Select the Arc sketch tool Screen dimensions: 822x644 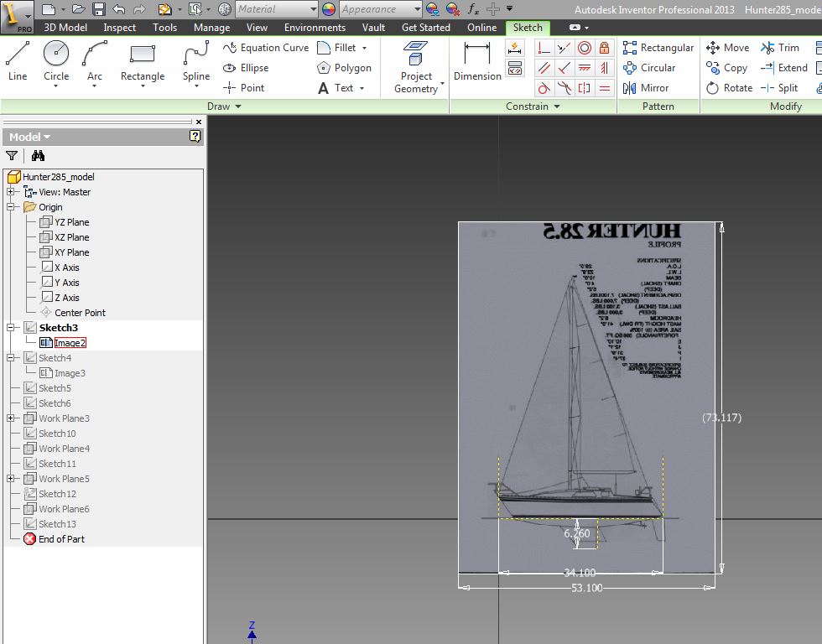pyautogui.click(x=94, y=62)
